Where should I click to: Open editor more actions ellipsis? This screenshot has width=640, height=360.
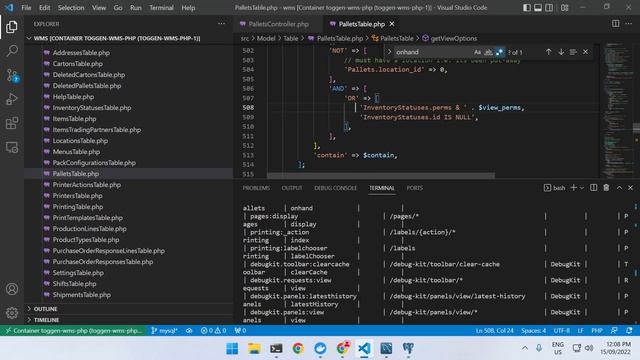pos(629,24)
